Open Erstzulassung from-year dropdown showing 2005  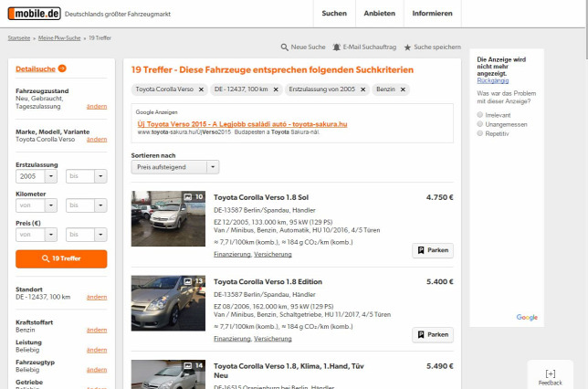(x=37, y=176)
